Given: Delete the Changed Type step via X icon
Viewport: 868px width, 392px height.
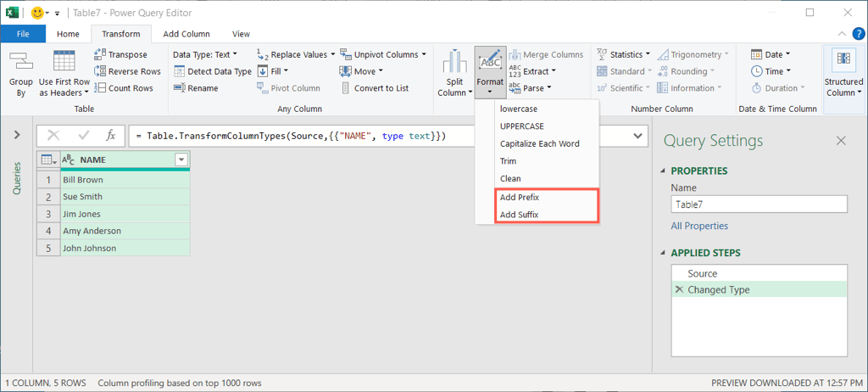Looking at the screenshot, I should [679, 289].
